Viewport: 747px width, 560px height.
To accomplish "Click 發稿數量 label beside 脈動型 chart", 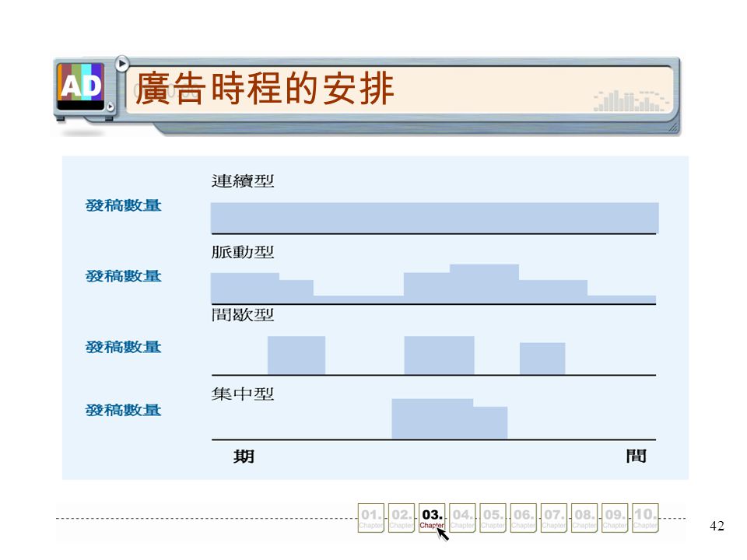I will click(x=124, y=276).
